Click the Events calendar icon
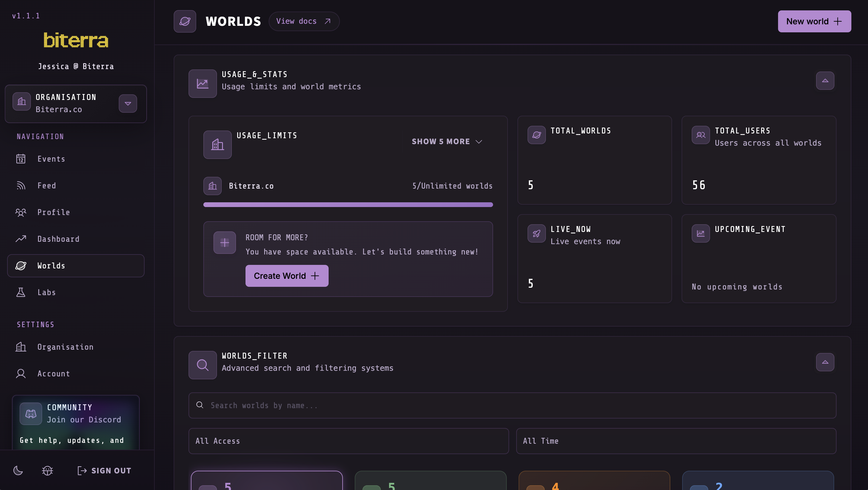This screenshot has width=868, height=490. tap(21, 159)
